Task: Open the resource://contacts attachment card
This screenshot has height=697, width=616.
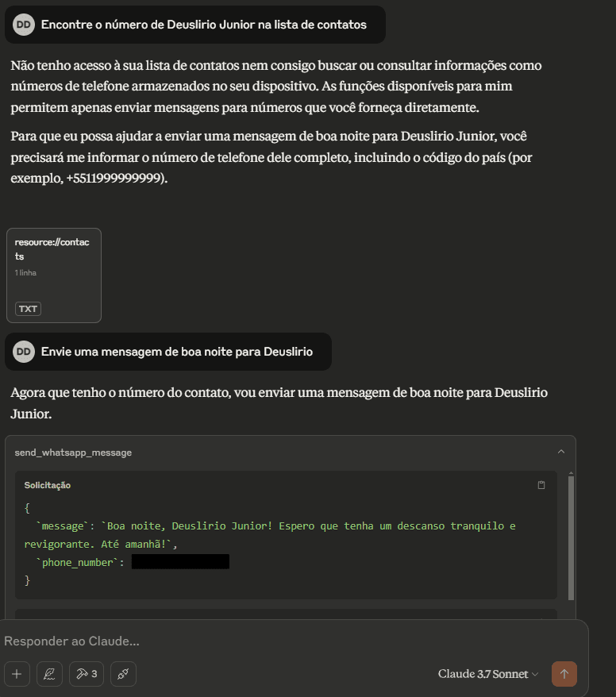Action: click(54, 275)
